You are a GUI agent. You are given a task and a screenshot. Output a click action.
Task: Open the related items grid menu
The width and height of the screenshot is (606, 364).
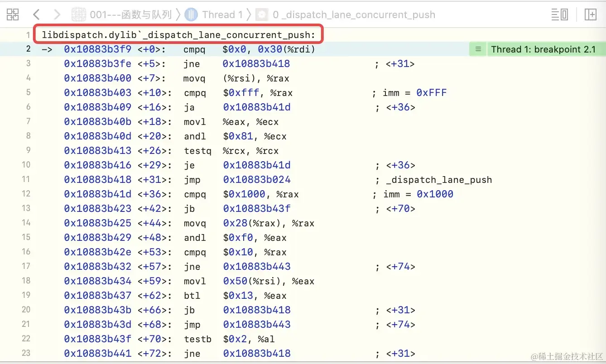13,14
